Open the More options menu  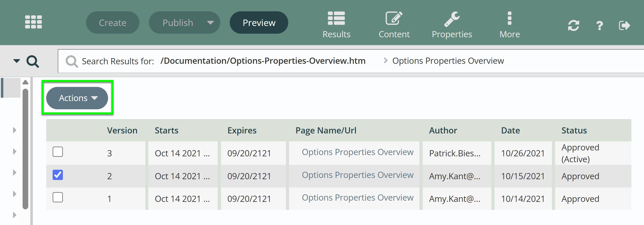pyautogui.click(x=510, y=25)
